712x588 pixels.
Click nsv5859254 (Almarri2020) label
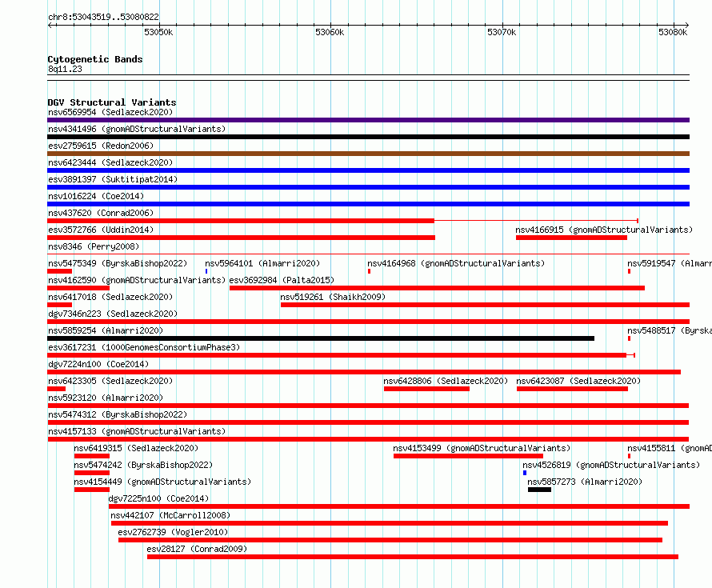coord(106,330)
